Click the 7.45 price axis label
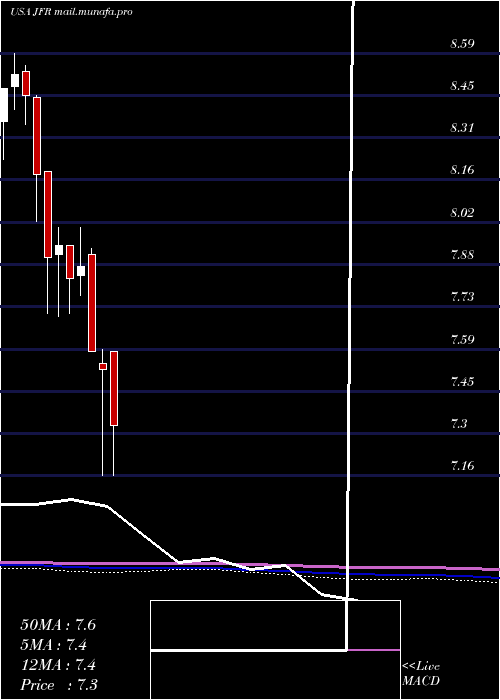Image resolution: width=500 pixels, height=700 pixels. point(462,381)
